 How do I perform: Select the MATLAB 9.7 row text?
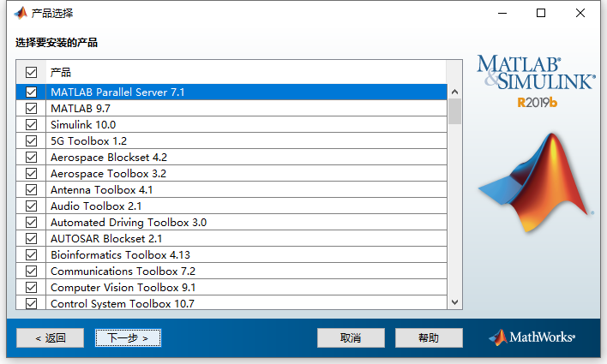81,108
